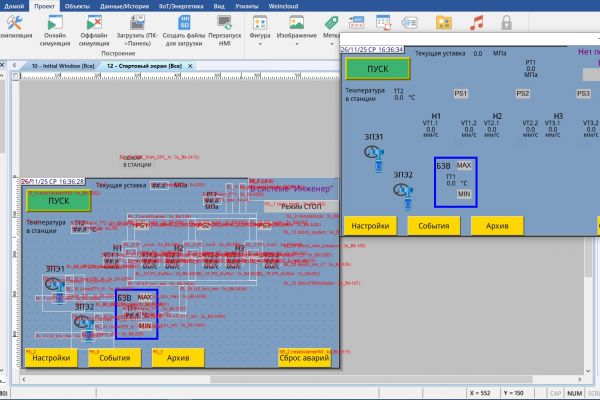The image size is (600, 400).
Task: Click MIN indicator in БЗВ simulation box
Action: 464,194
